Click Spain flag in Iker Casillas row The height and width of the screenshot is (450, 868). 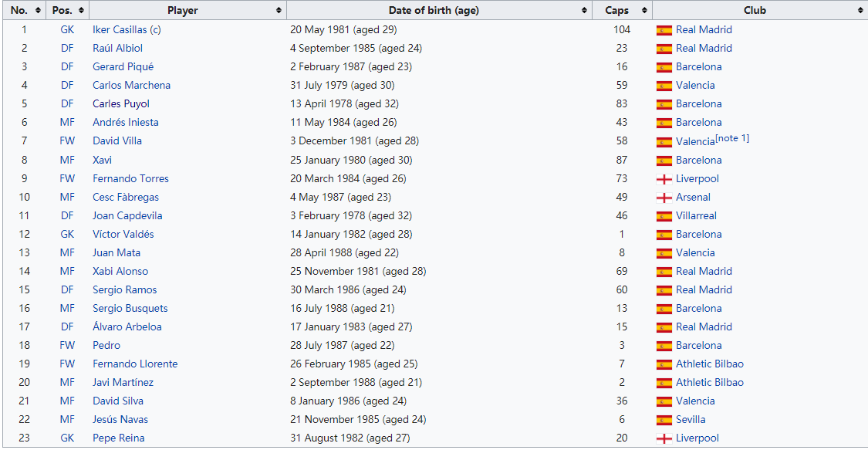(664, 30)
